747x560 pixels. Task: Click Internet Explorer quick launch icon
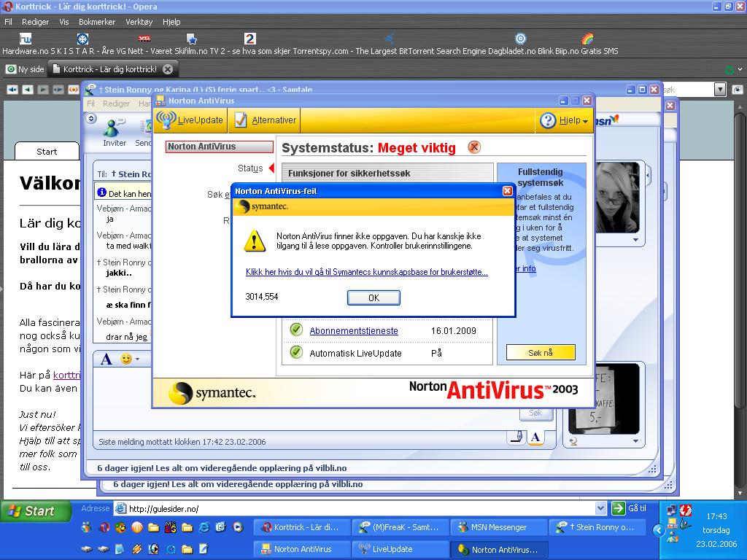204,527
